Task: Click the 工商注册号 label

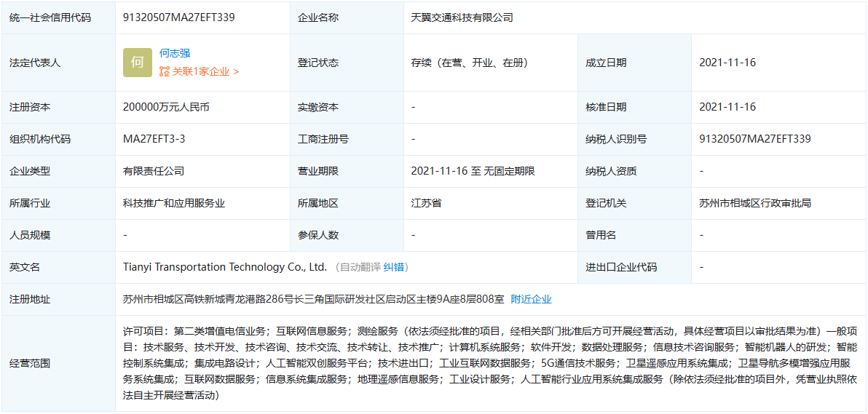Action: 323,139
